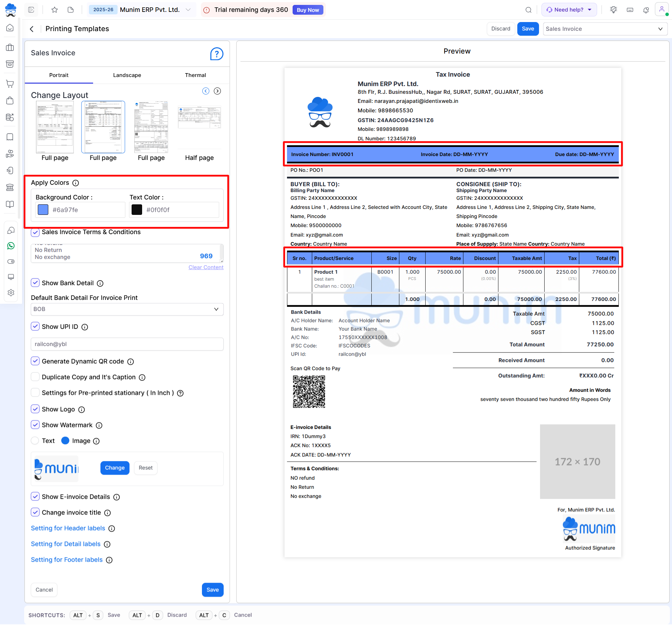Open the shopping cart icon in sidebar

click(x=10, y=83)
